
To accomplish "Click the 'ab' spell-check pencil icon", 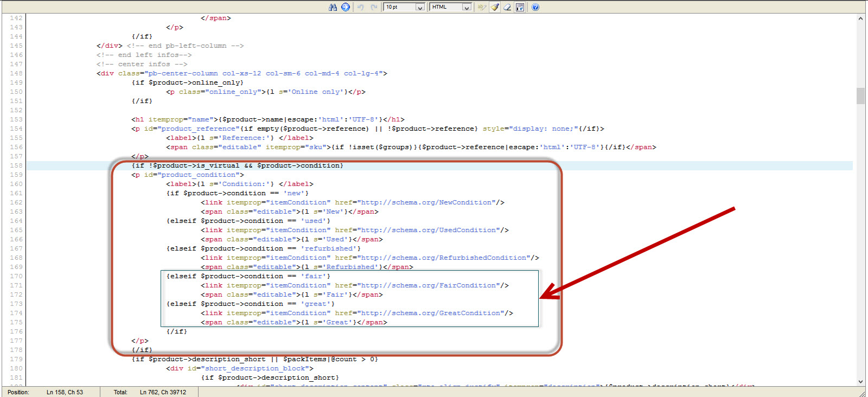I will click(x=482, y=7).
